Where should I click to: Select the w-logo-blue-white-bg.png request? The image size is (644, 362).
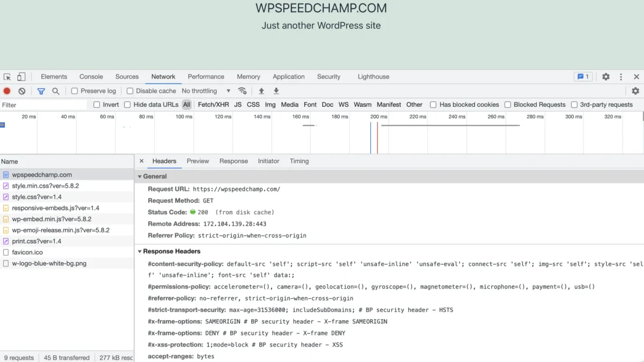click(x=67, y=263)
